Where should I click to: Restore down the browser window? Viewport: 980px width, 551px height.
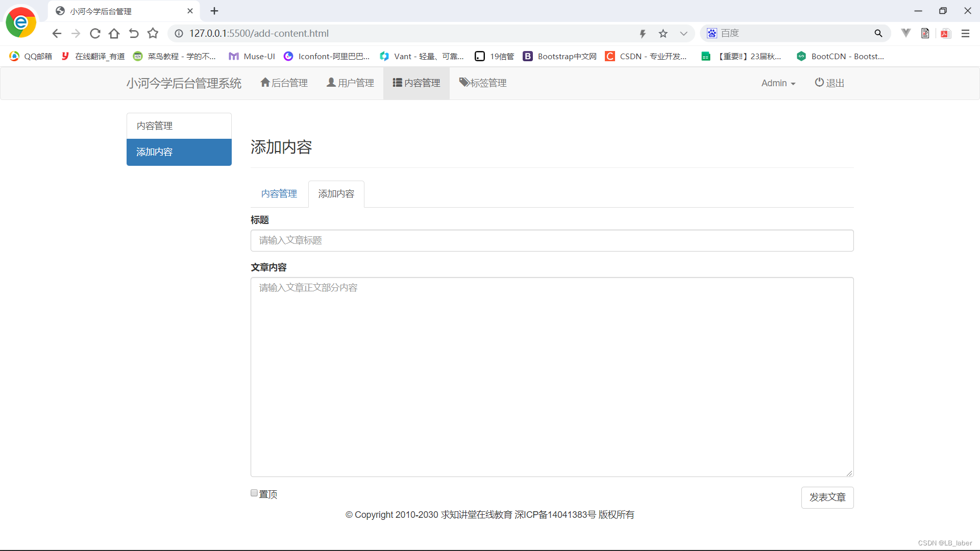(943, 11)
